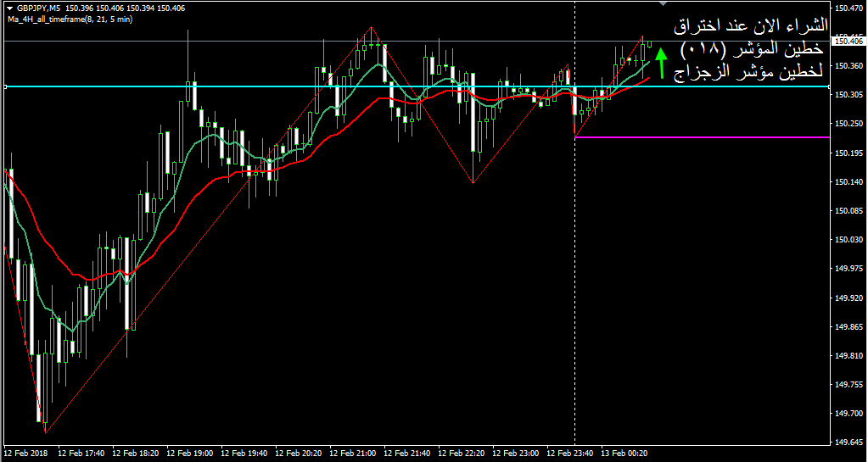
Task: Click the zigzag low point near 149.700
Action: [43, 431]
